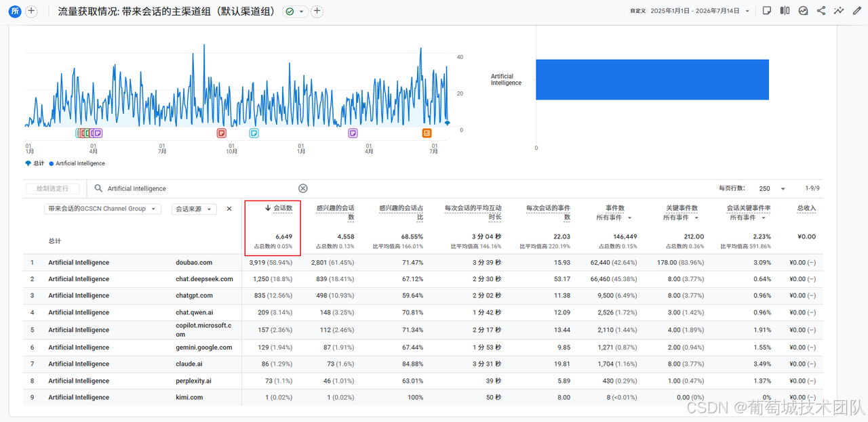This screenshot has height=422, width=868.
Task: Click the '绘制选定行' button
Action: pos(52,189)
